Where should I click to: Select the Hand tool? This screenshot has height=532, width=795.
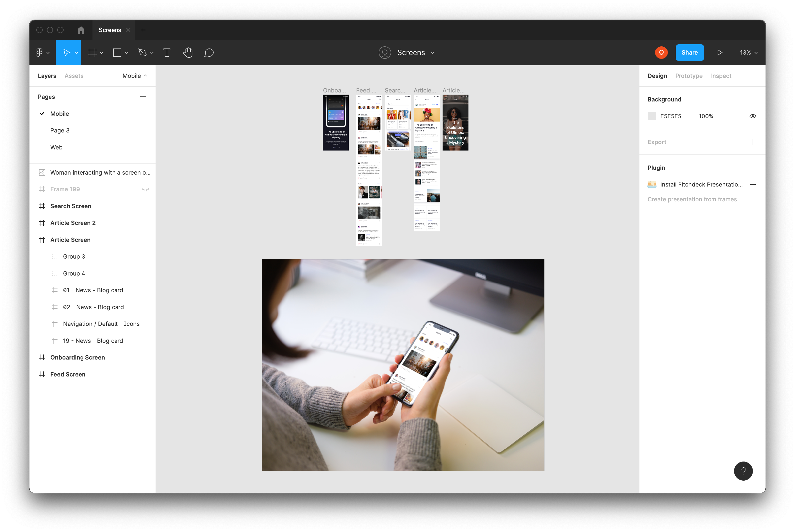pyautogui.click(x=188, y=52)
